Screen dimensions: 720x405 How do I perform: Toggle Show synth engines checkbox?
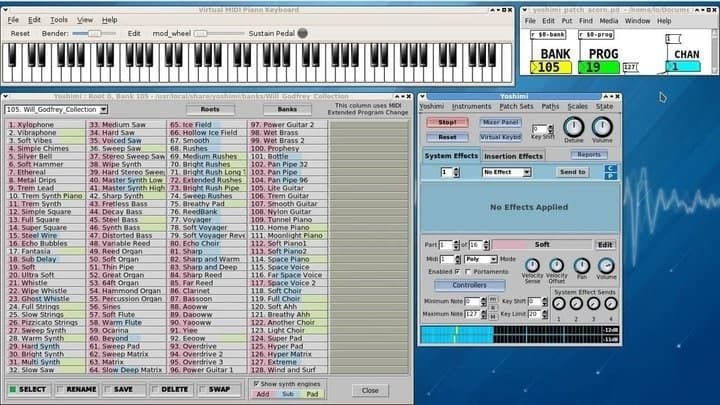[256, 383]
